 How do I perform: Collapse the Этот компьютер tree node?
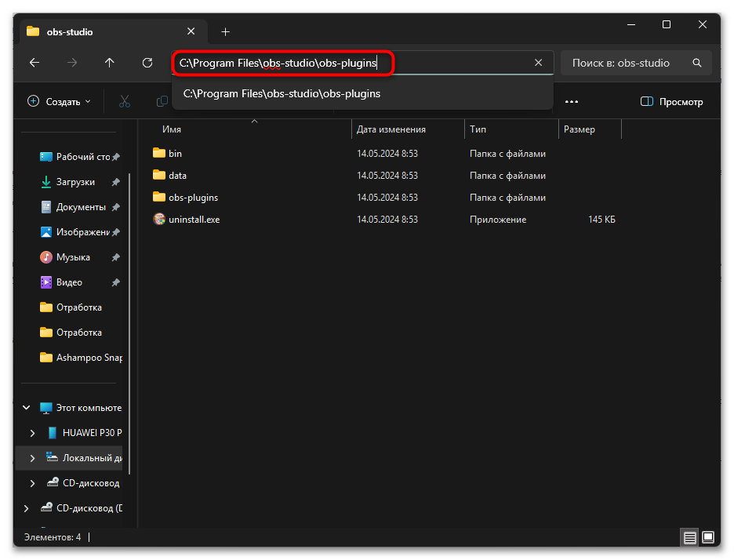[26, 408]
